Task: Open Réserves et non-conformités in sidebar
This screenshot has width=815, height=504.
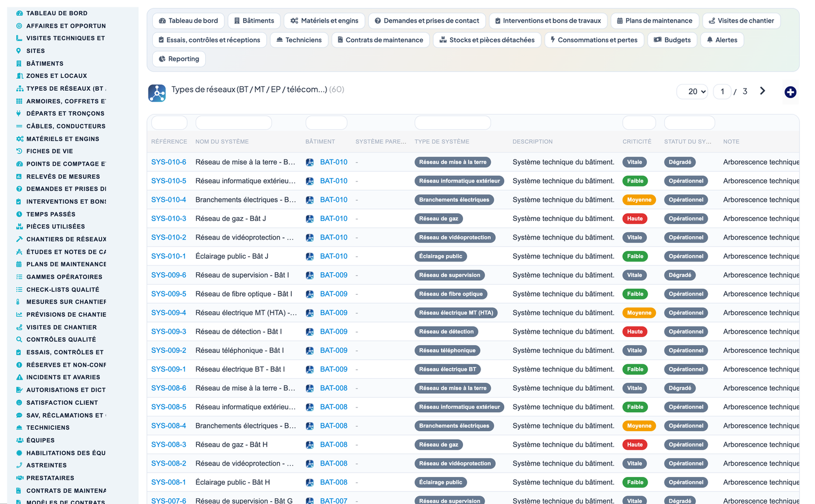Action: point(66,365)
